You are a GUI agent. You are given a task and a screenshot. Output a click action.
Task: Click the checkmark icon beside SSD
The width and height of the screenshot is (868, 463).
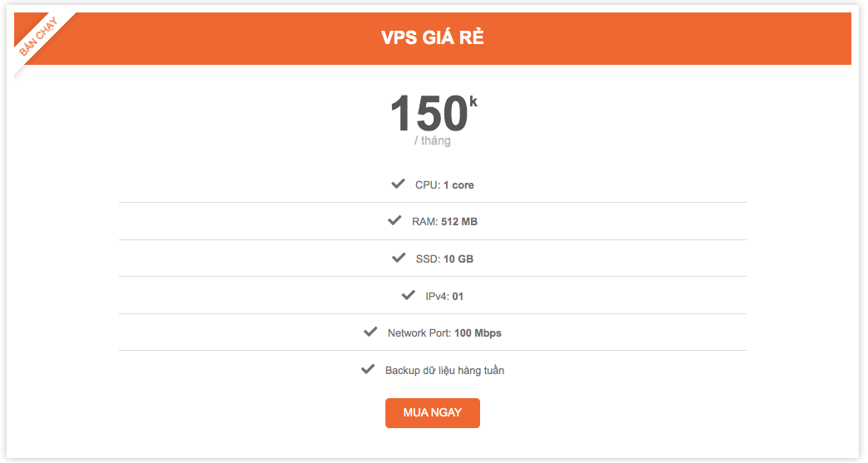point(399,258)
